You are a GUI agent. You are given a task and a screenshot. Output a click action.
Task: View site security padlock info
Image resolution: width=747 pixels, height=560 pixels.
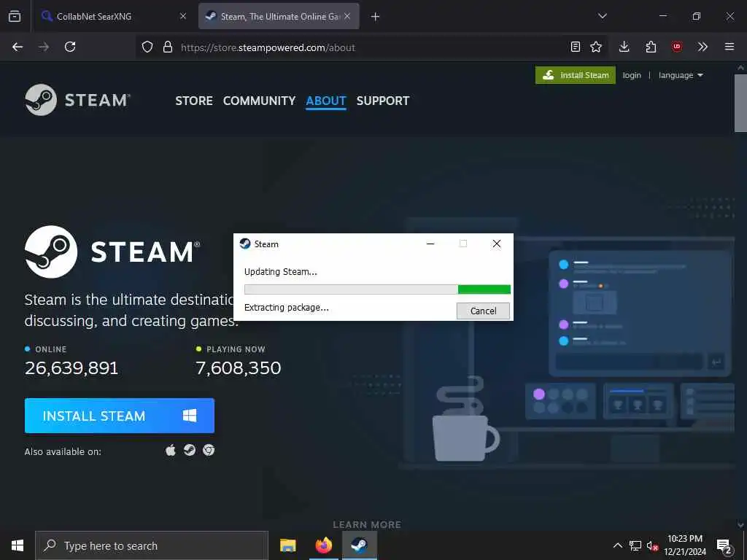click(167, 47)
